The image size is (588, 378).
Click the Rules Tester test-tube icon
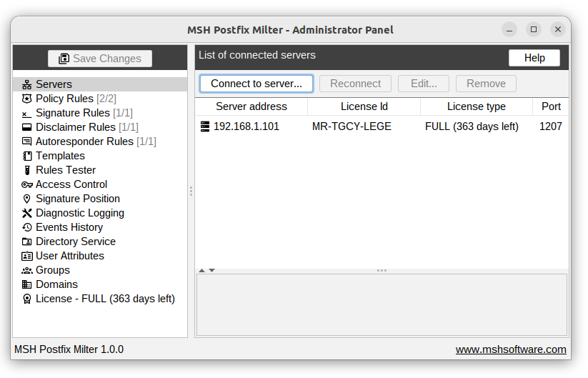(x=26, y=170)
